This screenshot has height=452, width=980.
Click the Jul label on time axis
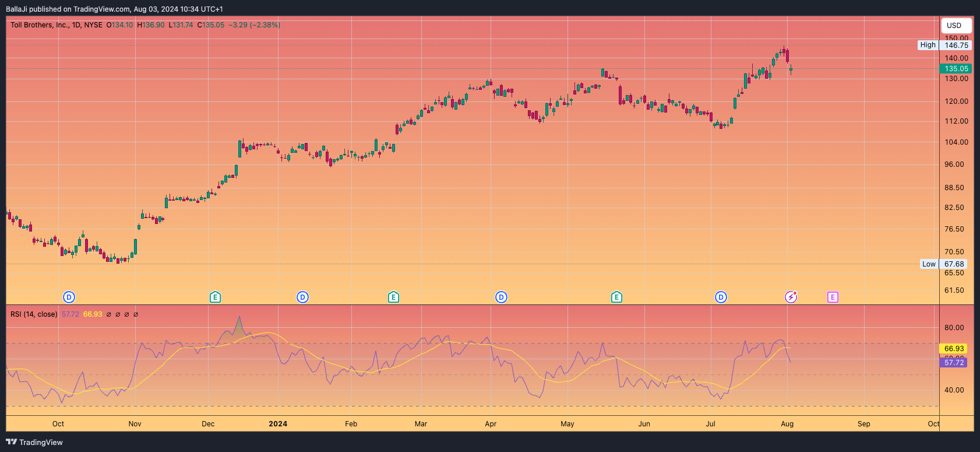pyautogui.click(x=711, y=424)
